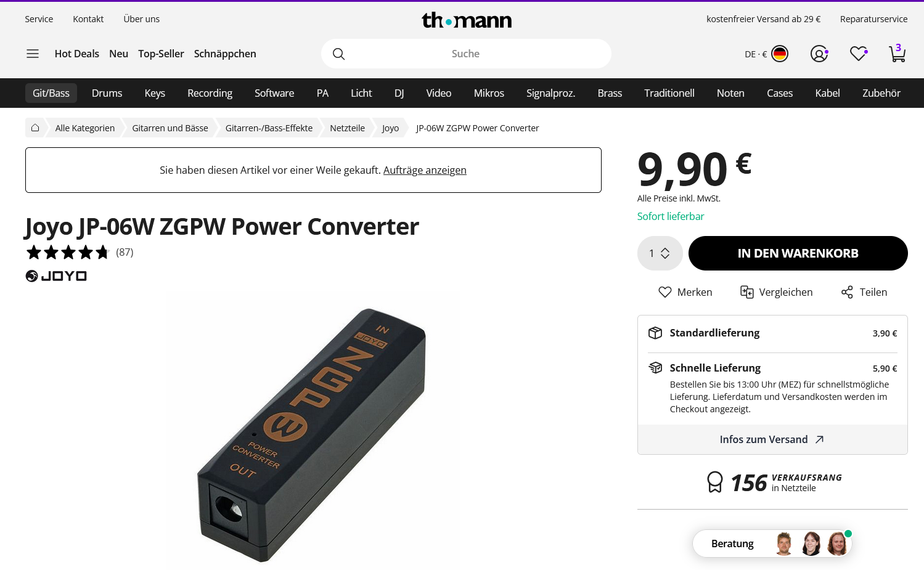Image resolution: width=924 pixels, height=570 pixels.
Task: Open the shopping cart icon
Action: click(x=897, y=54)
